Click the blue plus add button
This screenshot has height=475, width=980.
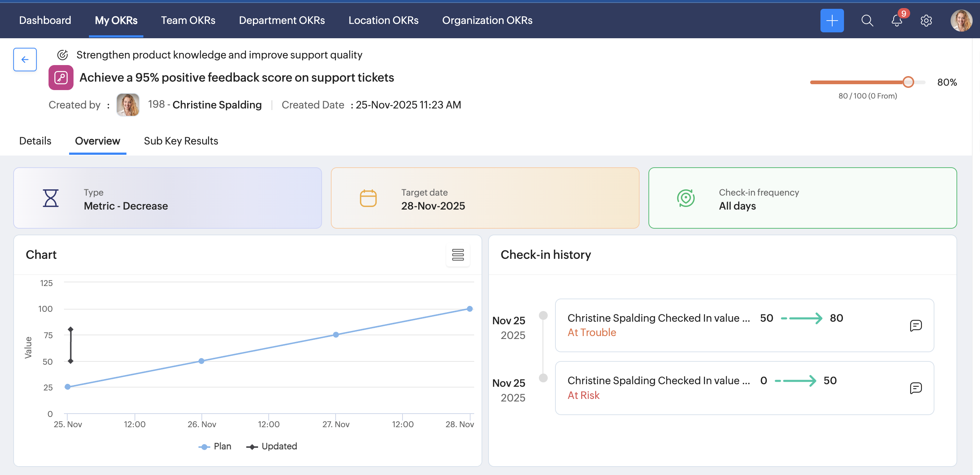[831, 21]
